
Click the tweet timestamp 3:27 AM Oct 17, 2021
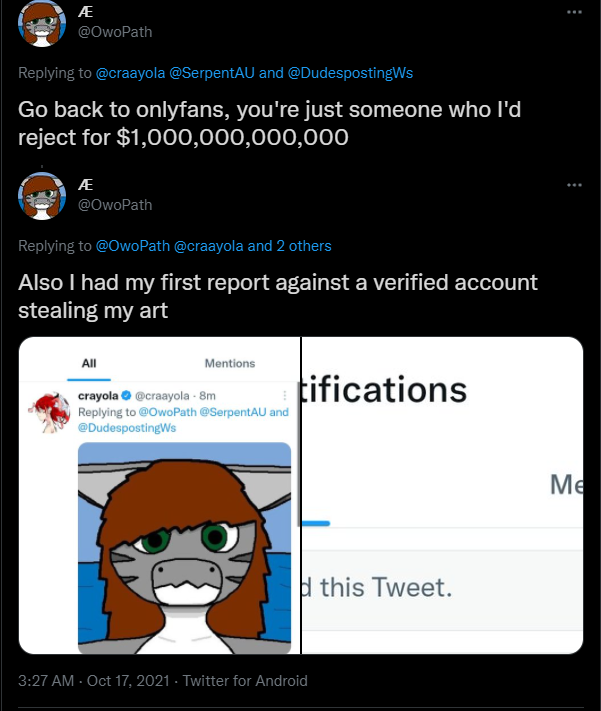click(94, 681)
